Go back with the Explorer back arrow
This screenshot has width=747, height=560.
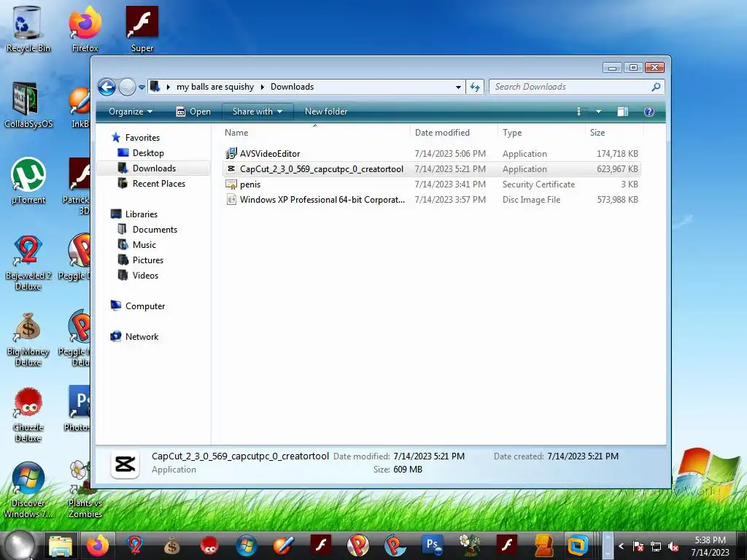click(107, 87)
